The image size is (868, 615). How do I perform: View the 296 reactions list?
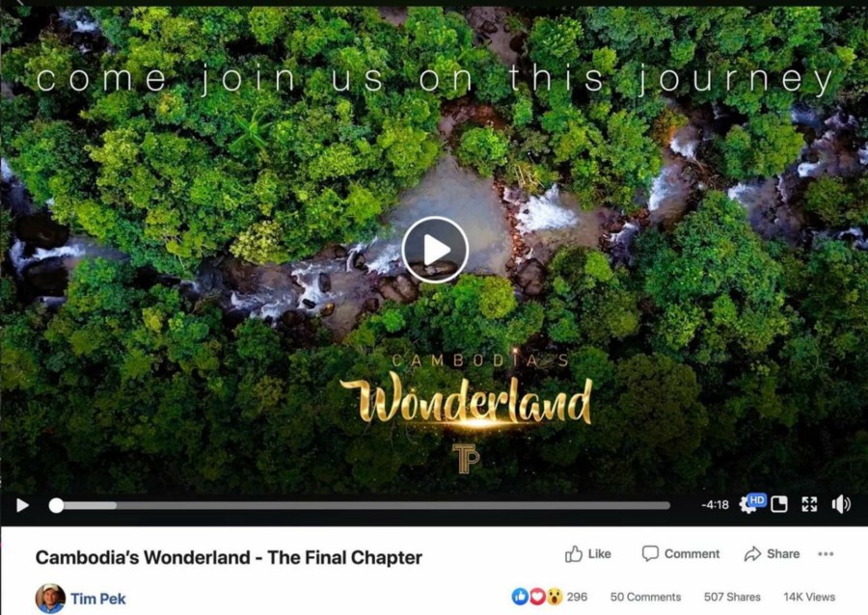click(577, 597)
